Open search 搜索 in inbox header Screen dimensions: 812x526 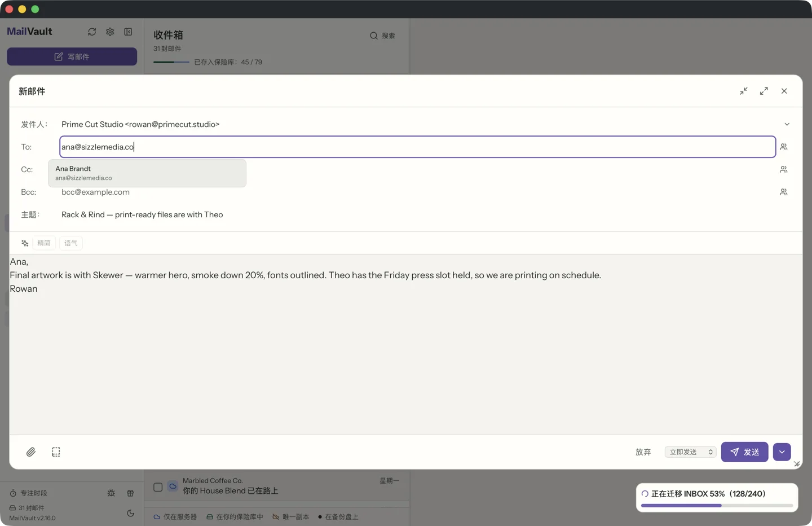[x=382, y=36]
